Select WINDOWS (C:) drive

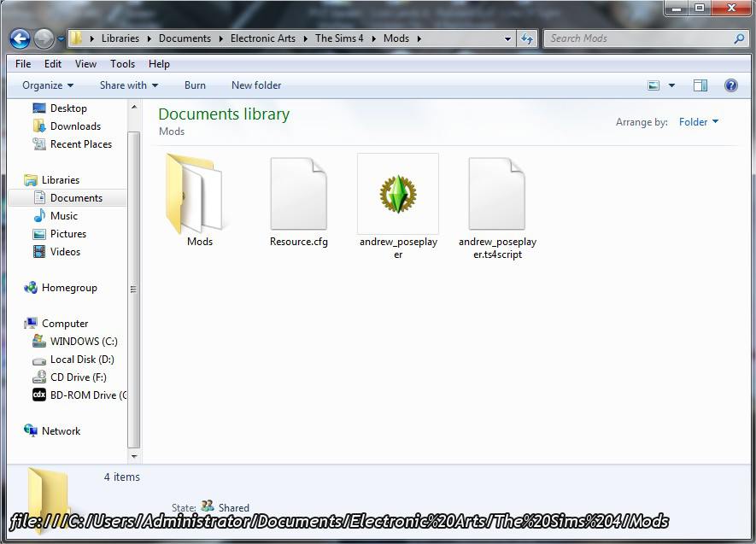[x=84, y=341]
